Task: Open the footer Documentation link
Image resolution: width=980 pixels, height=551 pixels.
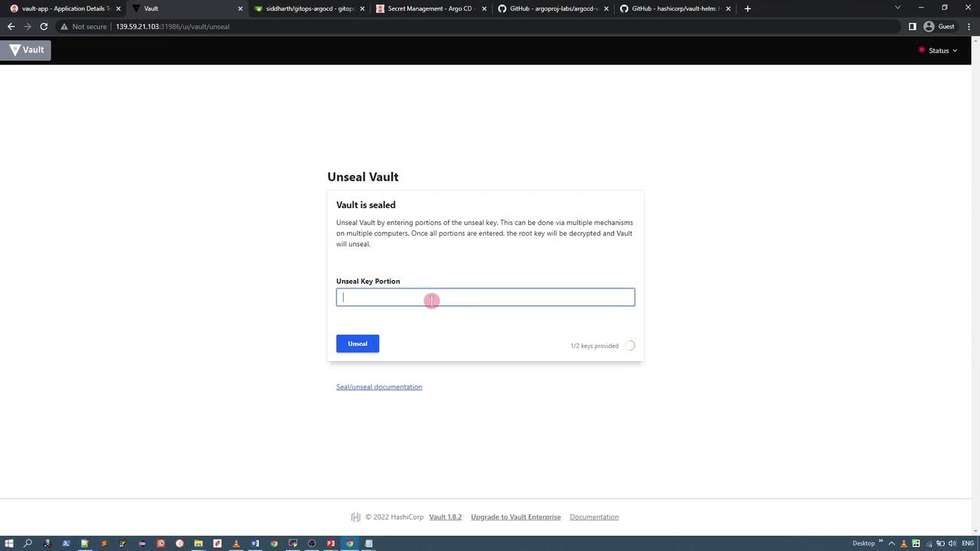Action: coord(594,517)
